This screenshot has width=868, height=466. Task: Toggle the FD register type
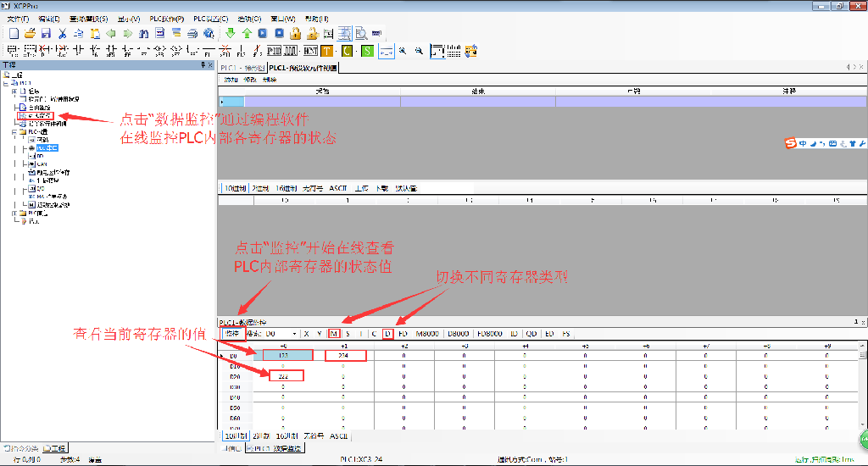(403, 334)
